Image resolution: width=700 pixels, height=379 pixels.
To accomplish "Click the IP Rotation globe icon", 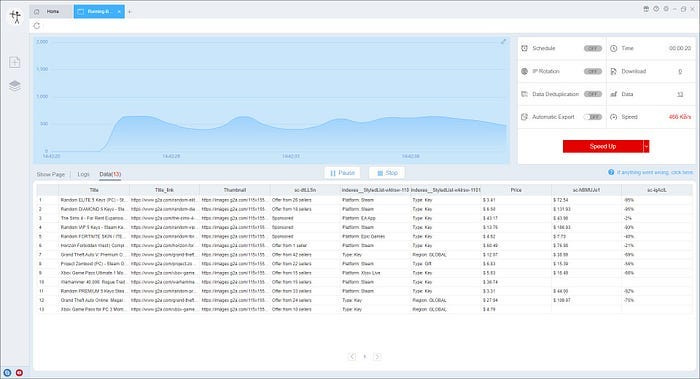I will pyautogui.click(x=525, y=71).
